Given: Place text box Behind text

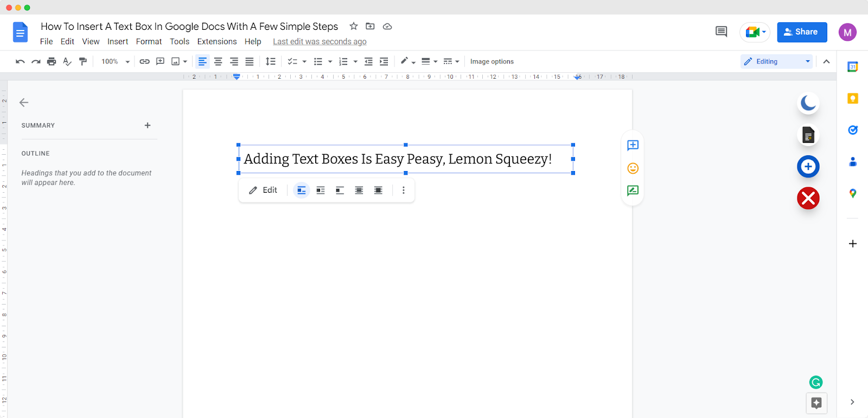Looking at the screenshot, I should pyautogui.click(x=359, y=191).
